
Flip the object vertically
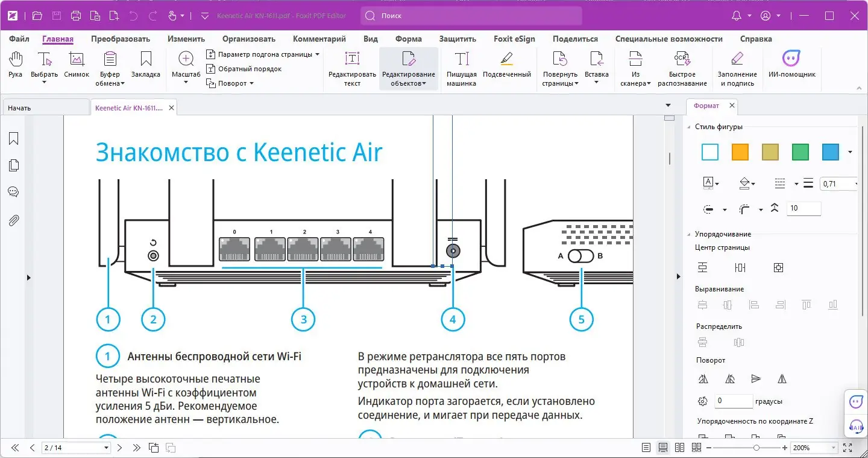pyautogui.click(x=756, y=379)
